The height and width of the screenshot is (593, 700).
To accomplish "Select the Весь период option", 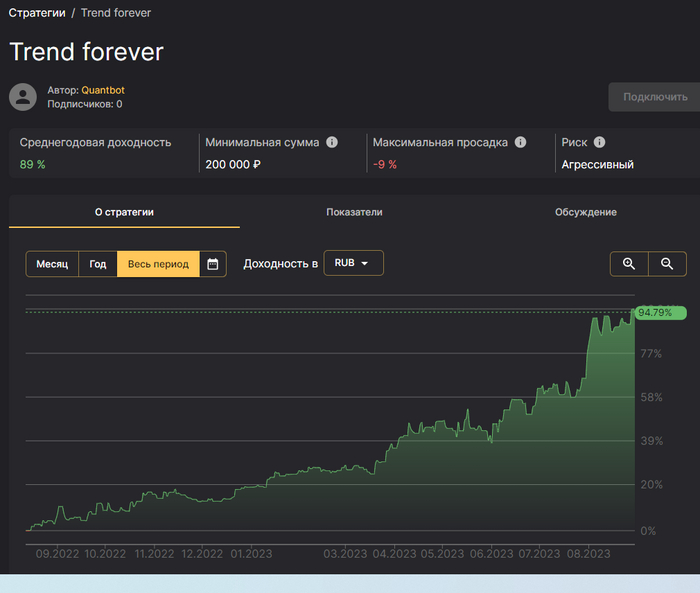I will [x=158, y=264].
